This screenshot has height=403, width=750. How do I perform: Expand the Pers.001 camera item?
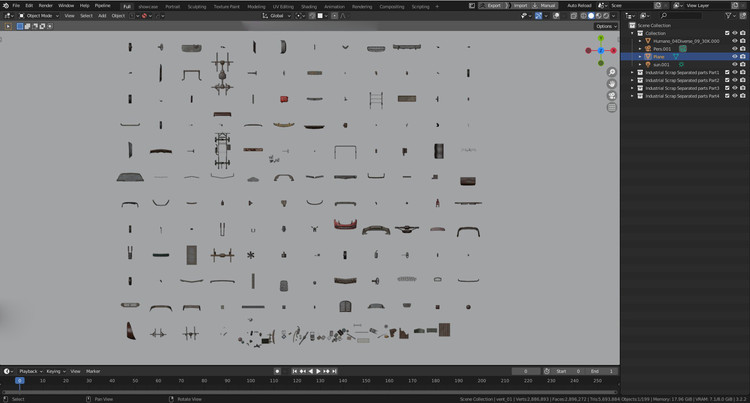click(x=640, y=49)
